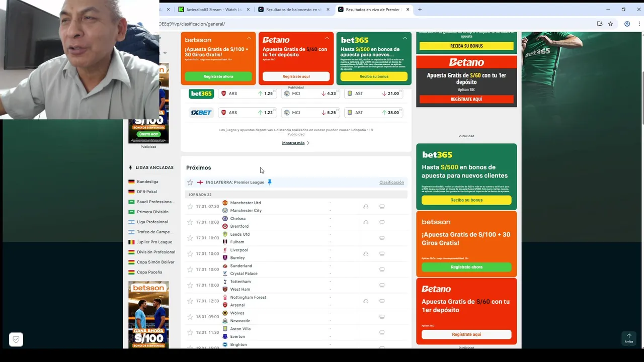
Task: Open Copa Simón Bolívar link
Action: click(x=155, y=262)
